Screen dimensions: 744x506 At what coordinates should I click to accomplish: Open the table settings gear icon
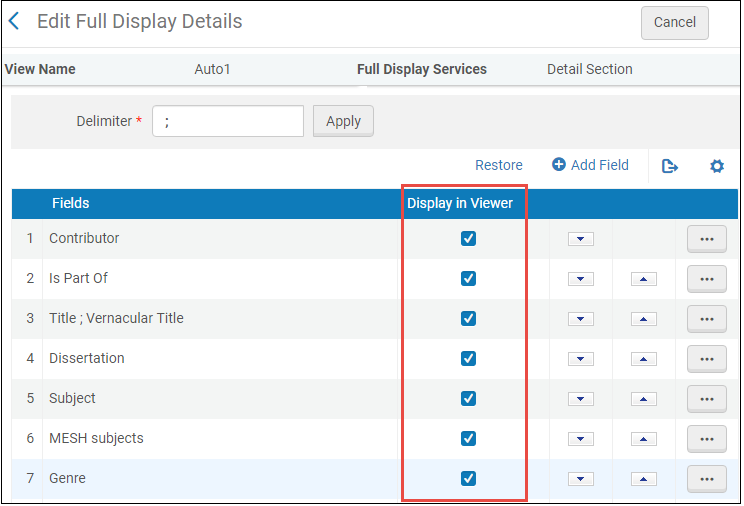pos(716,166)
